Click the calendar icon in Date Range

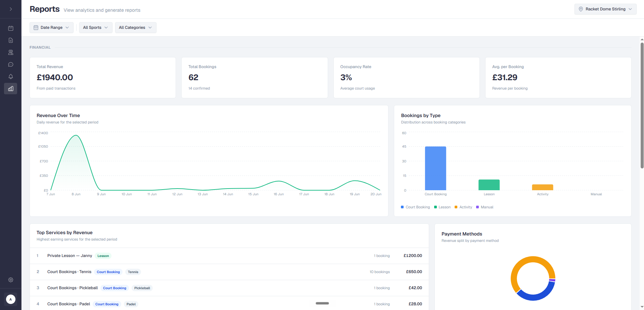pos(36,28)
